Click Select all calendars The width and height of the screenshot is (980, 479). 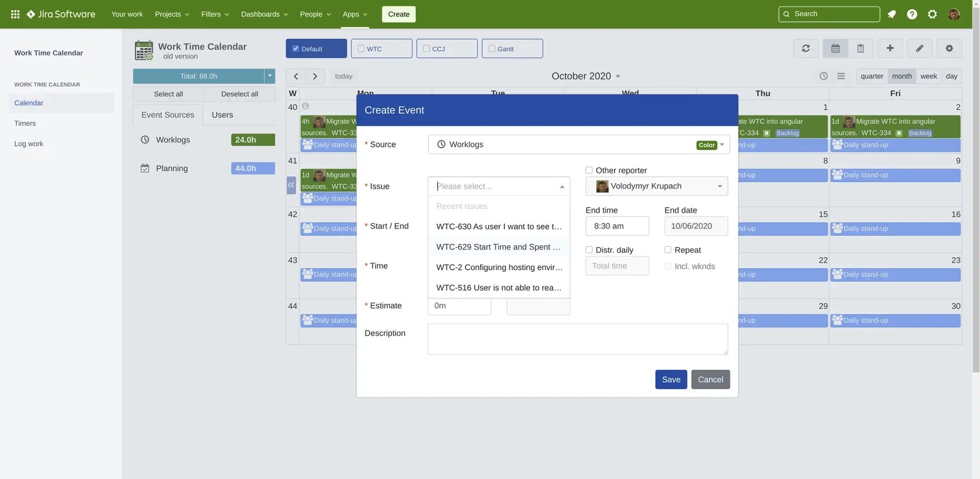pos(168,93)
